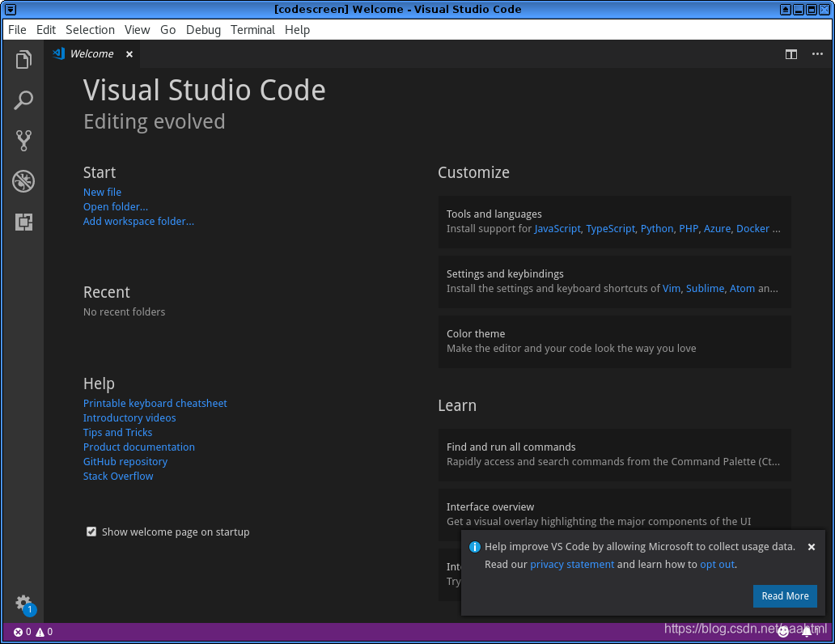
Task: Install Azure support link
Action: coord(717,228)
